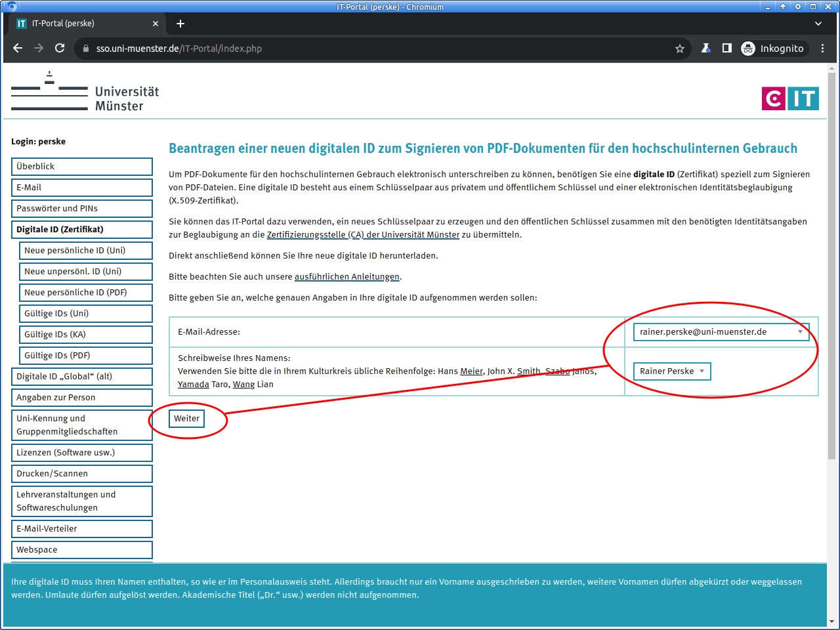Open the ausführlichen Anleitungen link
Viewport: 840px width, 630px height.
(x=346, y=277)
